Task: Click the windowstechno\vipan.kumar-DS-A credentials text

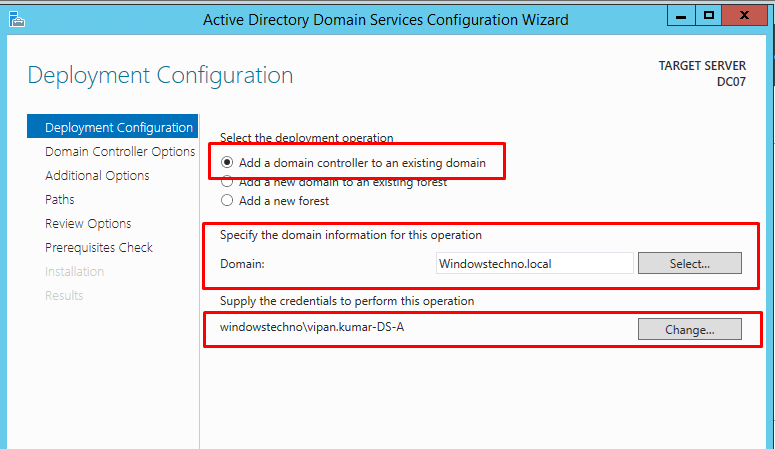Action: click(312, 327)
